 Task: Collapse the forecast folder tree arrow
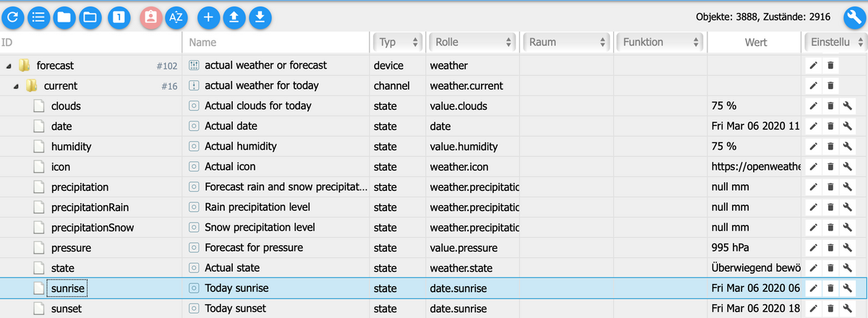pos(9,66)
